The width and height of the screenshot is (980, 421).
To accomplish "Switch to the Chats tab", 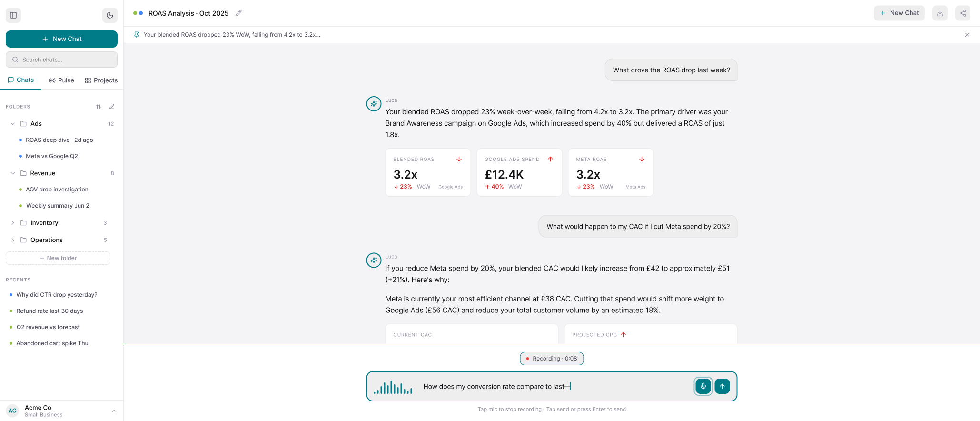I will (x=21, y=80).
